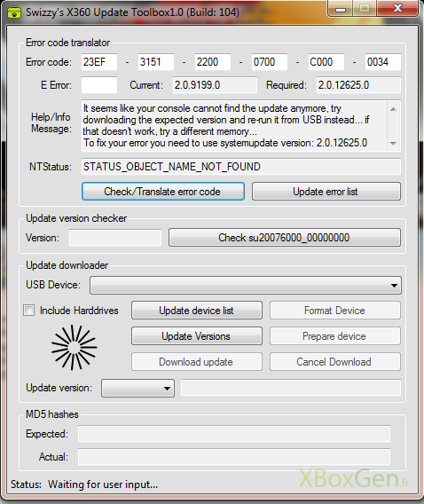Select the E Error input field

point(99,85)
